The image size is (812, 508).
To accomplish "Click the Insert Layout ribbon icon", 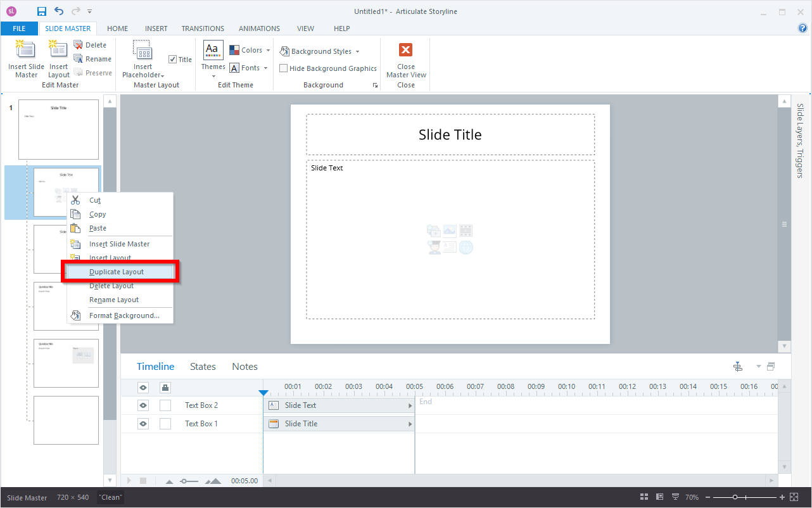I will point(58,51).
